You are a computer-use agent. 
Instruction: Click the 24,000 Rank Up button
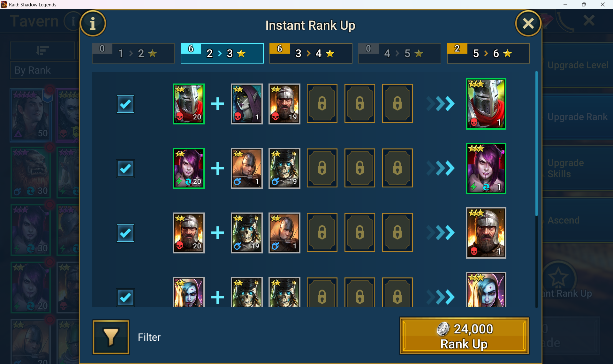coord(464,336)
